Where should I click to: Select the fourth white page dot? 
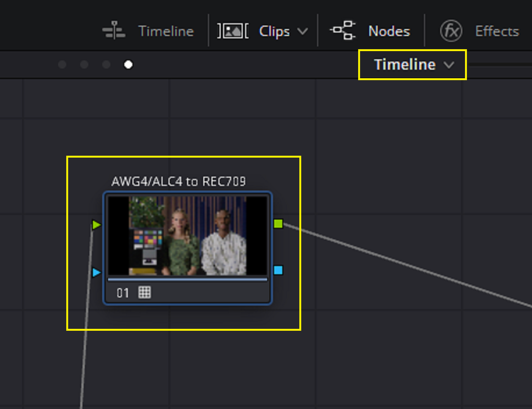pyautogui.click(x=128, y=64)
